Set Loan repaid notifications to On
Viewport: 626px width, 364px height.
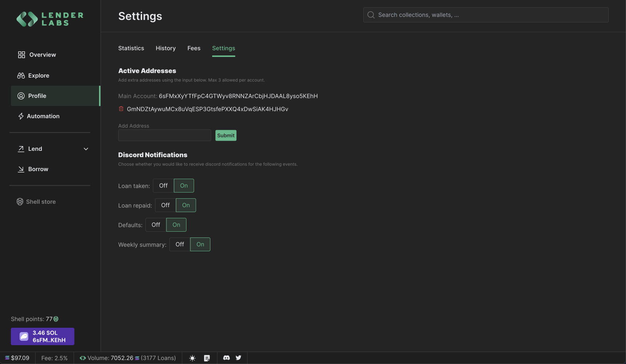coord(186,205)
